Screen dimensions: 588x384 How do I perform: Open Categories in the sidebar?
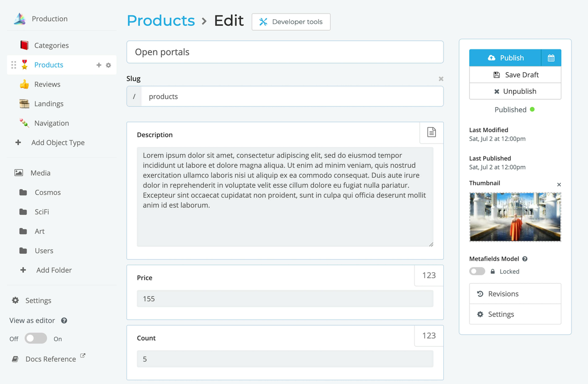[x=51, y=46]
